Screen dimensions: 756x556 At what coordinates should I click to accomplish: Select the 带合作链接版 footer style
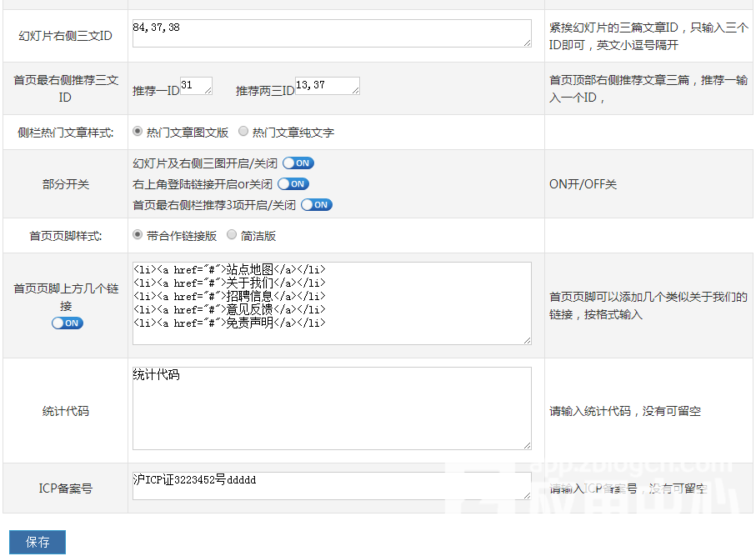[x=138, y=235]
